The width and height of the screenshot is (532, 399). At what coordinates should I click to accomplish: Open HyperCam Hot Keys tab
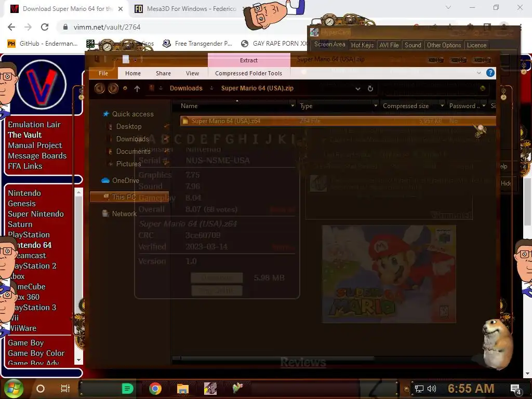coord(362,45)
